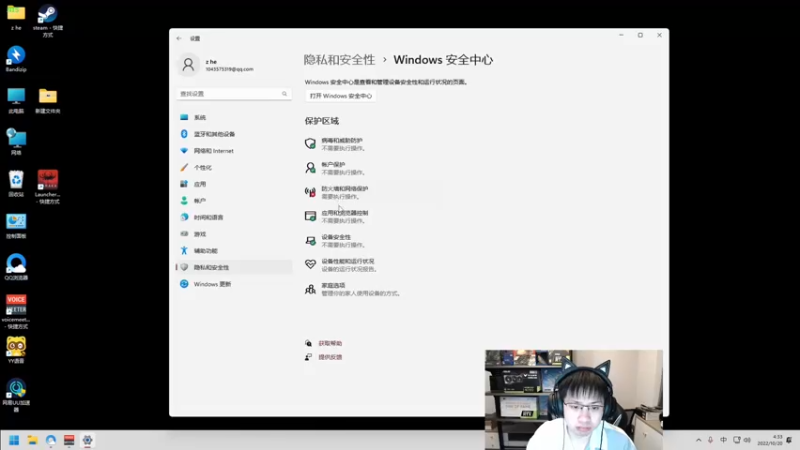Click the 获取帮助 (Get help) link
800x450 pixels.
click(x=330, y=343)
